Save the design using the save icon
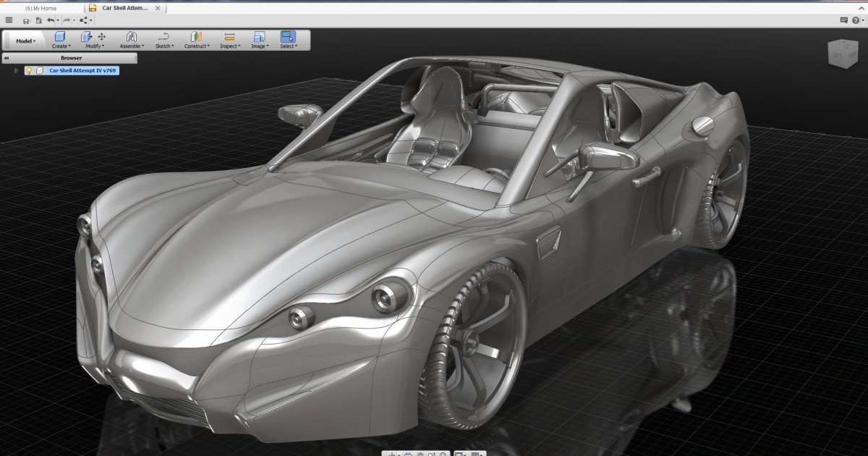The height and width of the screenshot is (456, 868). tap(27, 20)
